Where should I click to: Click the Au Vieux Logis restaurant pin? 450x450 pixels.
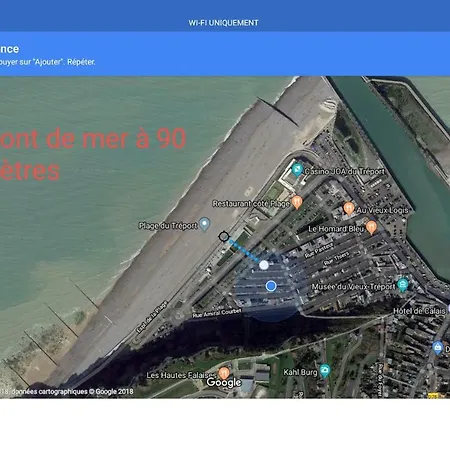click(349, 208)
